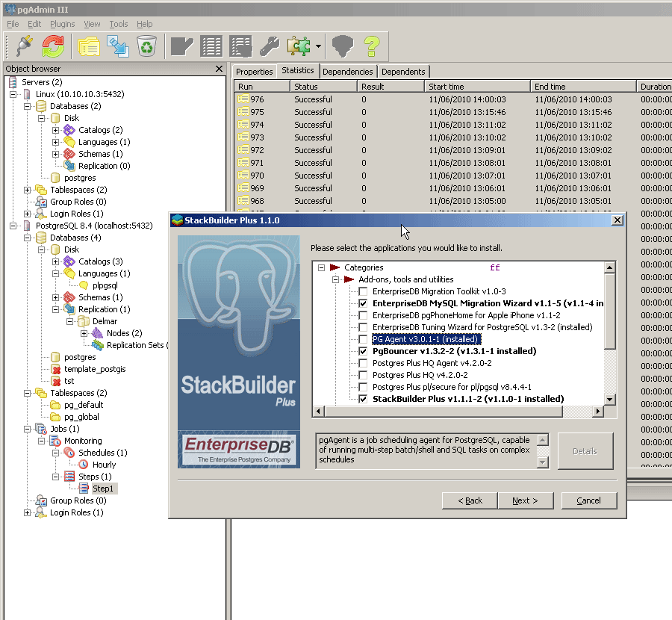Click the Create object icon in toolbar

tap(118, 46)
